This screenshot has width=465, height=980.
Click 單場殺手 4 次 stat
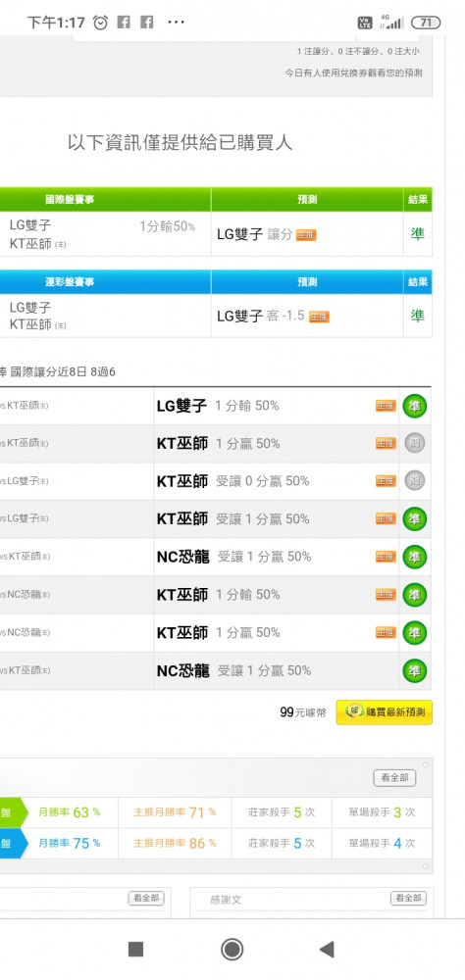382,843
